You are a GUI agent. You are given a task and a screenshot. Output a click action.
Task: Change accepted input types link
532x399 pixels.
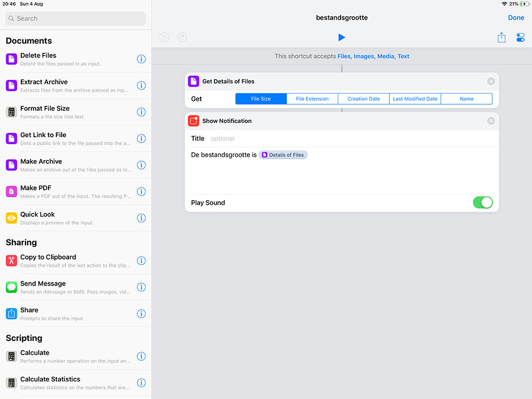click(373, 56)
